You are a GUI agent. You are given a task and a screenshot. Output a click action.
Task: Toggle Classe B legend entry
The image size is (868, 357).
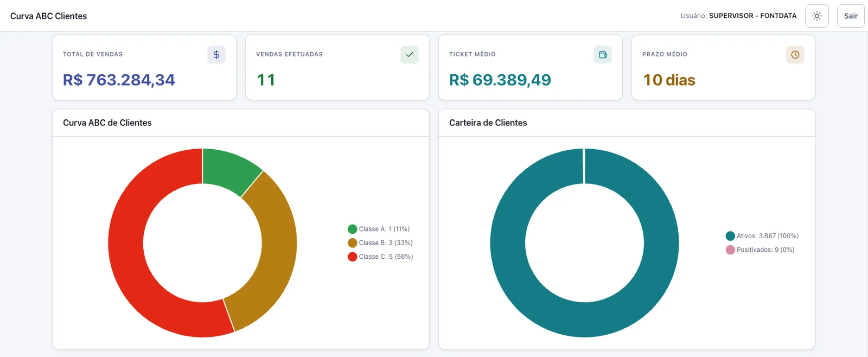coord(380,243)
